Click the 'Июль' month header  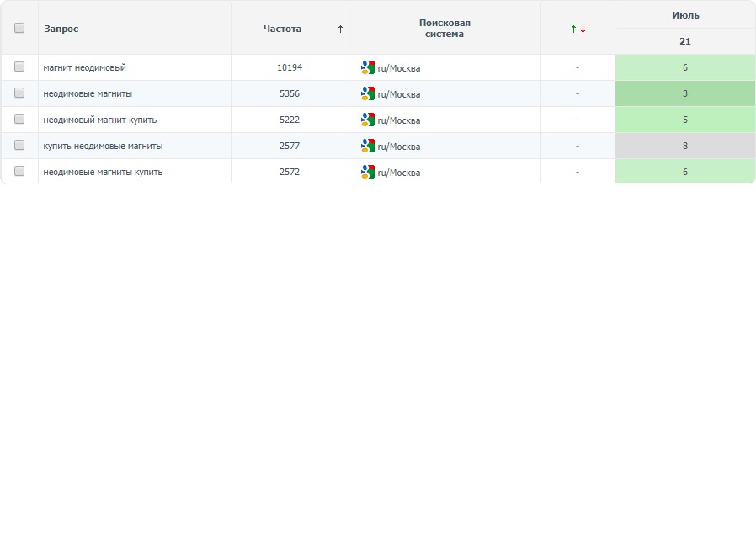pos(685,15)
